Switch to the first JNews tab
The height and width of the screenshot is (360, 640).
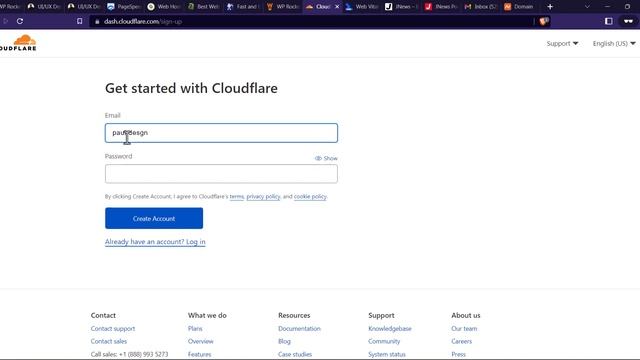[x=402, y=7]
